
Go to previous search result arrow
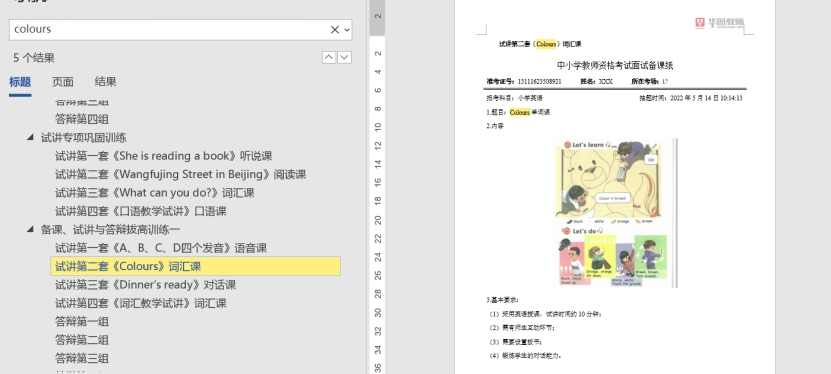coord(329,57)
